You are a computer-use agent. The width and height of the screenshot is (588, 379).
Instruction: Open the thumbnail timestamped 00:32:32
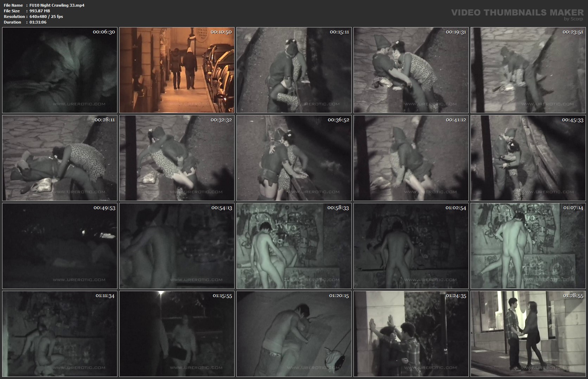[177, 158]
